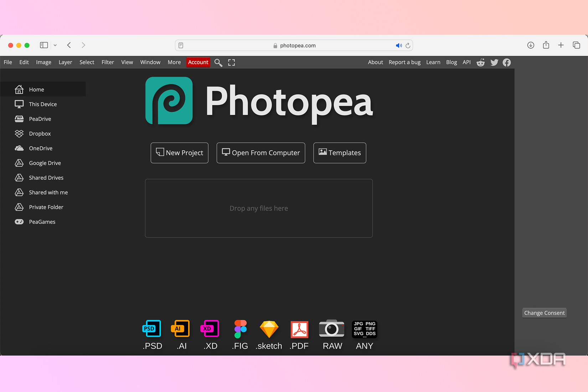
Task: Open Photopea's Facebook icon
Action: [507, 62]
